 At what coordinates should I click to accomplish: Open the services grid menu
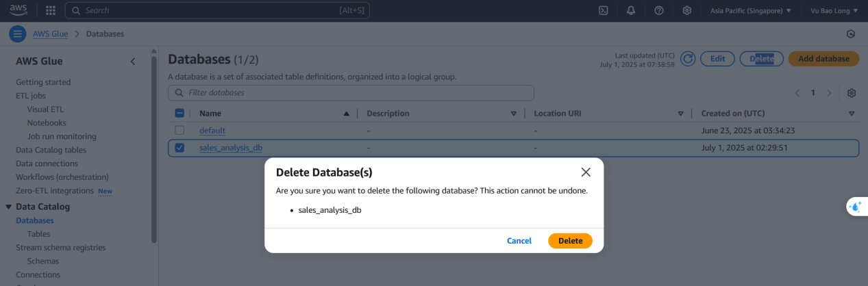pyautogui.click(x=51, y=10)
